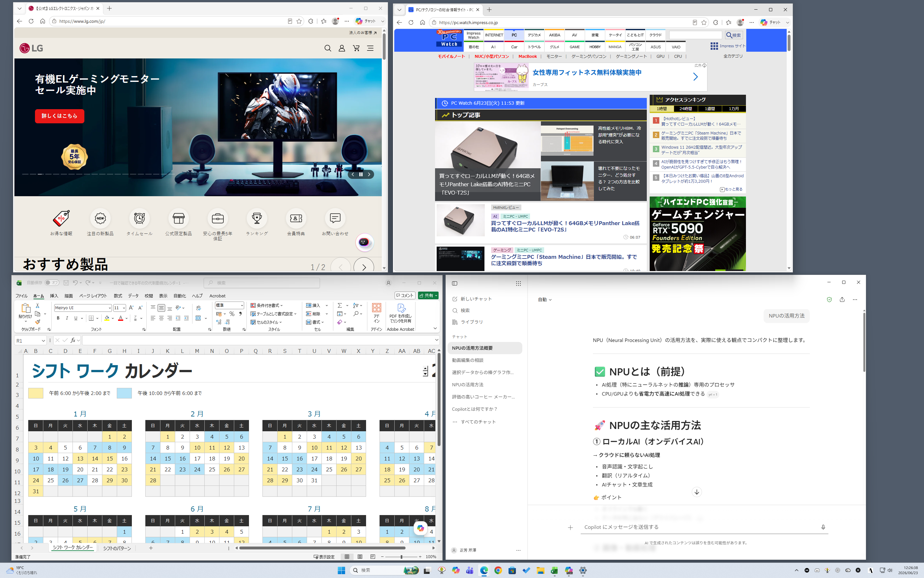The image size is (924, 578).
Task: Toggle middle vertical alignment in Excel
Action: (161, 308)
